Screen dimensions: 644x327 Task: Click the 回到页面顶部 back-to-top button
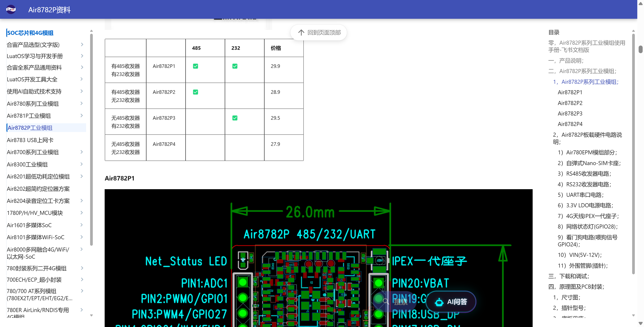coord(318,32)
